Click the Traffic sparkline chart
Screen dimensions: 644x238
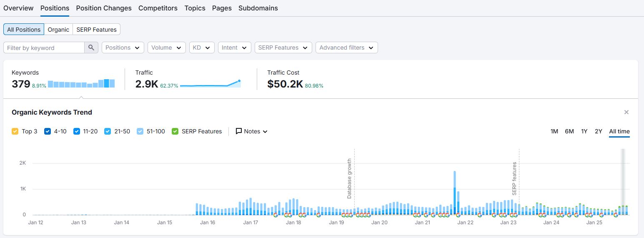210,84
